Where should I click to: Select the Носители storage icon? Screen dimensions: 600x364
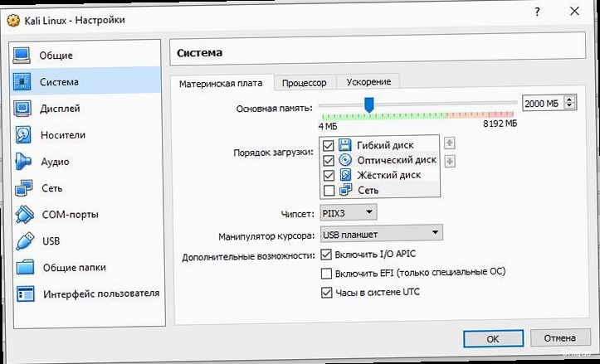pyautogui.click(x=24, y=135)
